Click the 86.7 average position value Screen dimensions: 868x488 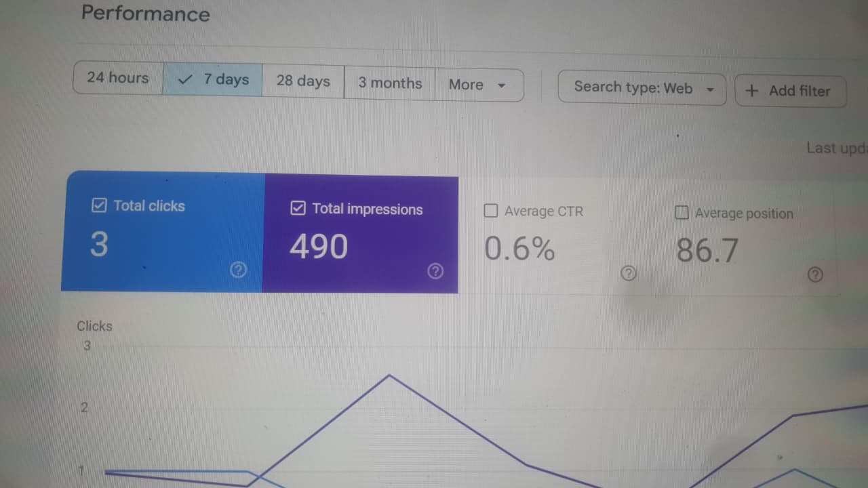[707, 251]
